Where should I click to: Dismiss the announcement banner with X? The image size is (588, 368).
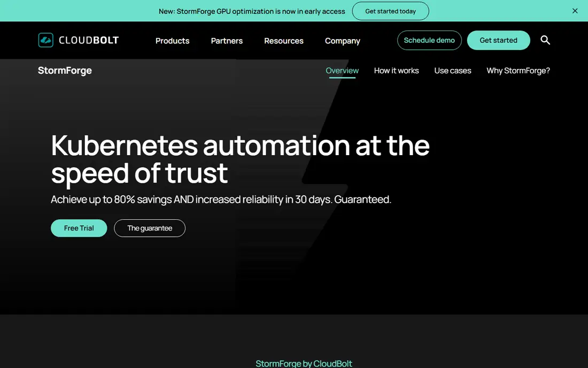point(575,11)
